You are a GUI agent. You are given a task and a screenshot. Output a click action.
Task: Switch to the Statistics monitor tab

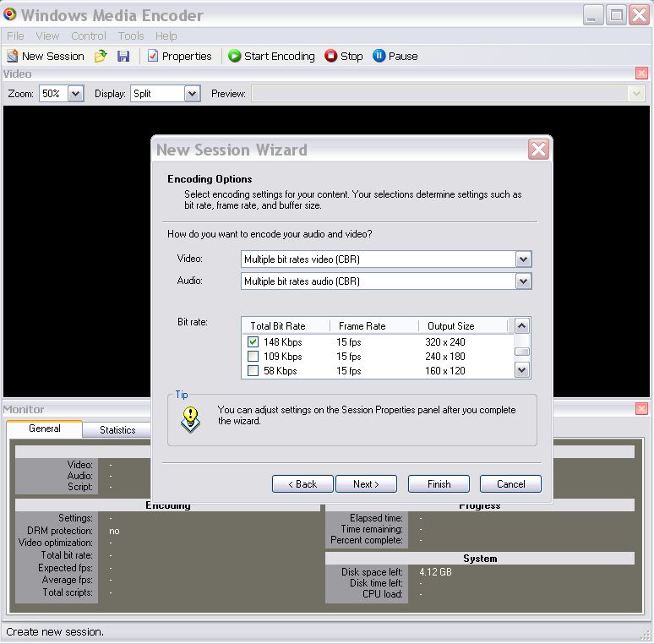tap(117, 430)
